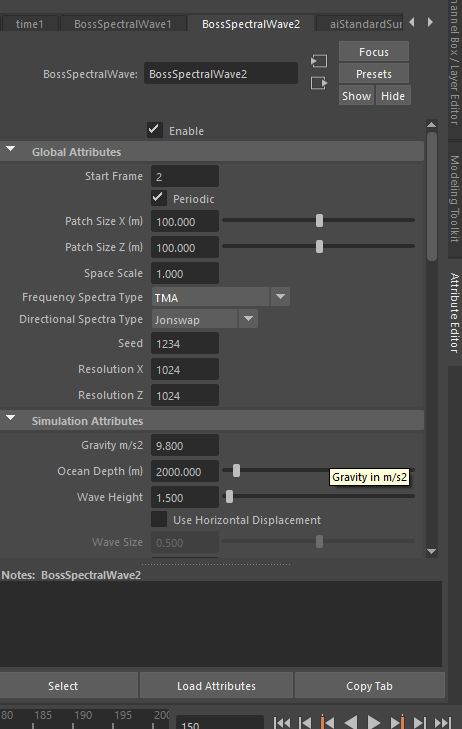Select the BossSpectralWave2 tab
Screen dimensions: 462x729
pos(251,24)
